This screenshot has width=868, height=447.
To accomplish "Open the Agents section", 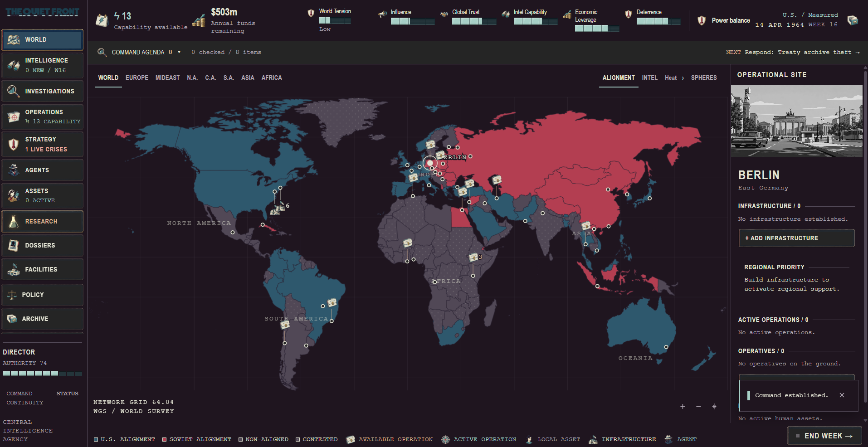I will pyautogui.click(x=43, y=170).
